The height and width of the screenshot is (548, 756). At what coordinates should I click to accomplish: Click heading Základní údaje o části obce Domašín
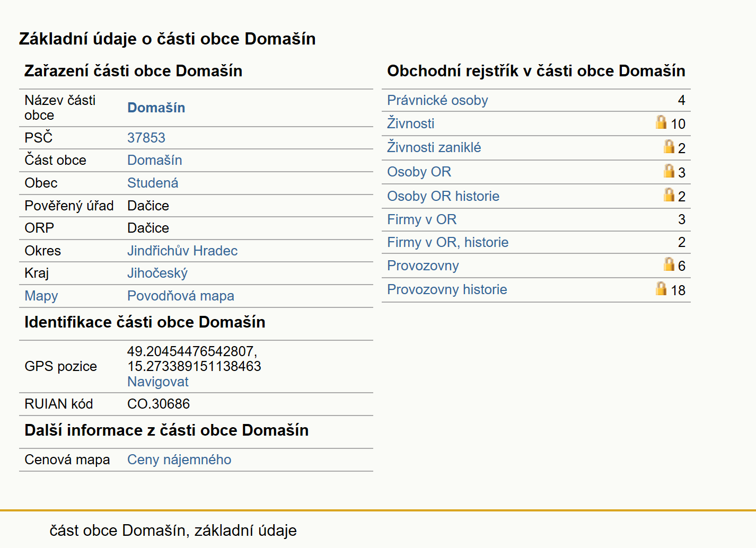168,39
